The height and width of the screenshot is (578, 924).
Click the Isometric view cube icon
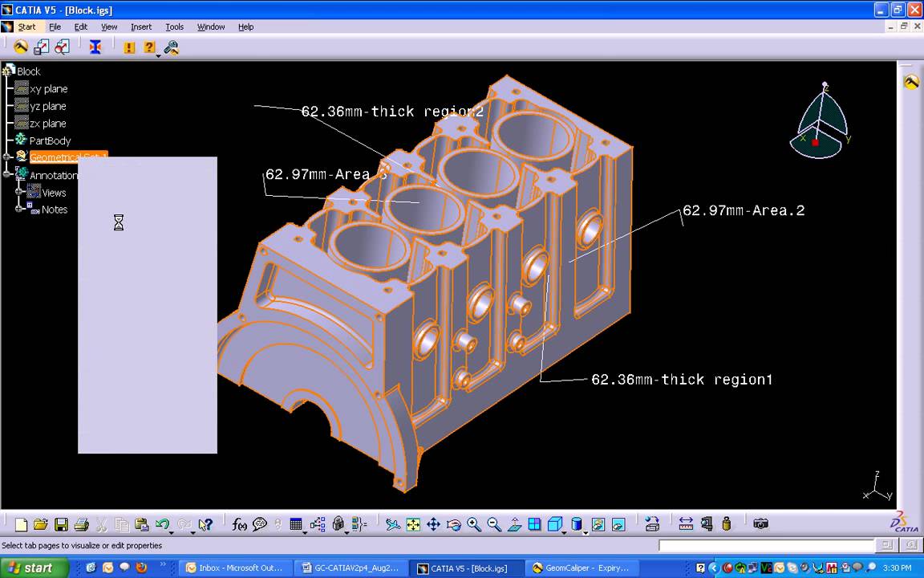point(554,523)
